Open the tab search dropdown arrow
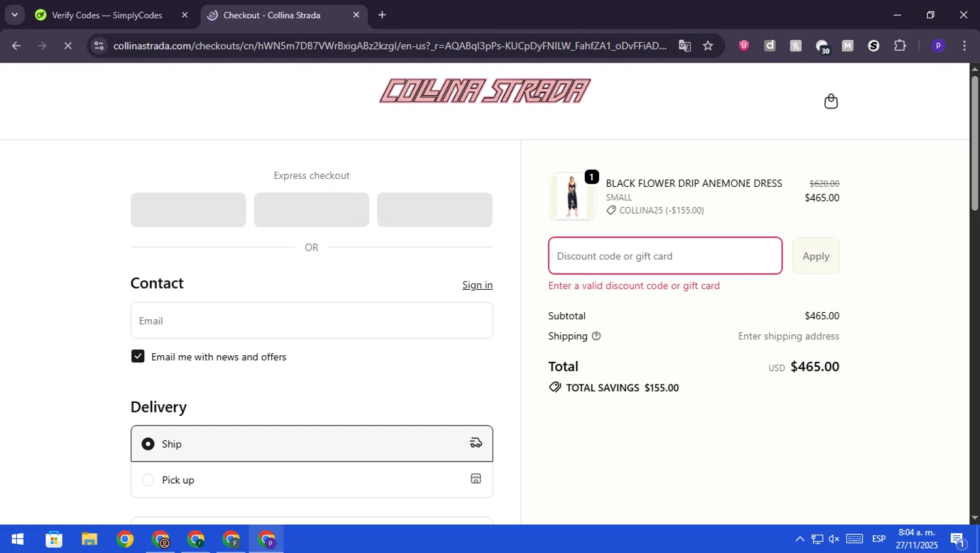Viewport: 980px width, 553px height. tap(14, 15)
